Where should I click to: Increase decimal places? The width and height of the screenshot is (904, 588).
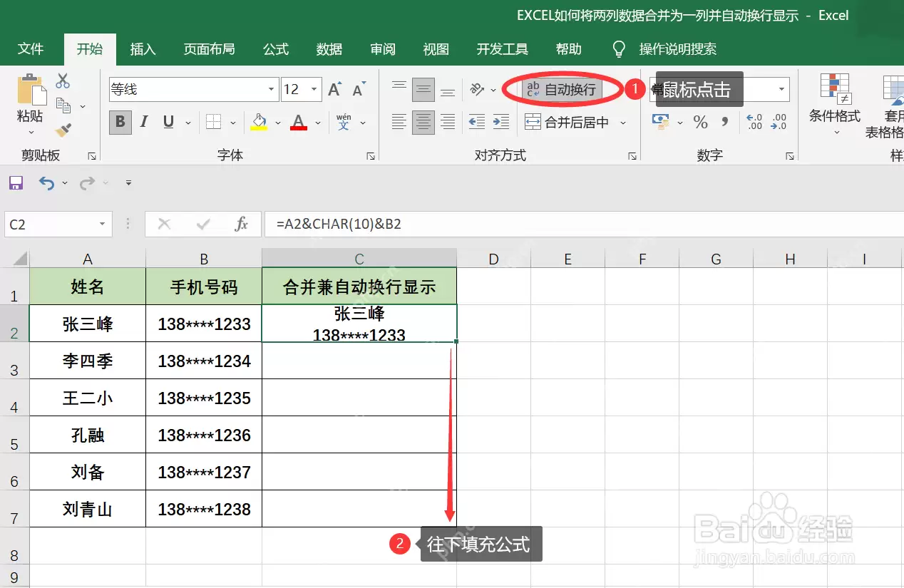[754, 122]
